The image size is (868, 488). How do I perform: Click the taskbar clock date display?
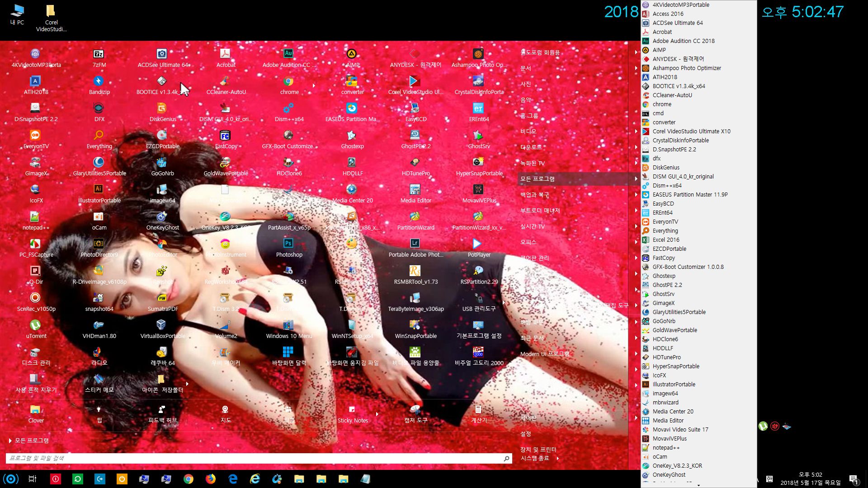(x=810, y=479)
